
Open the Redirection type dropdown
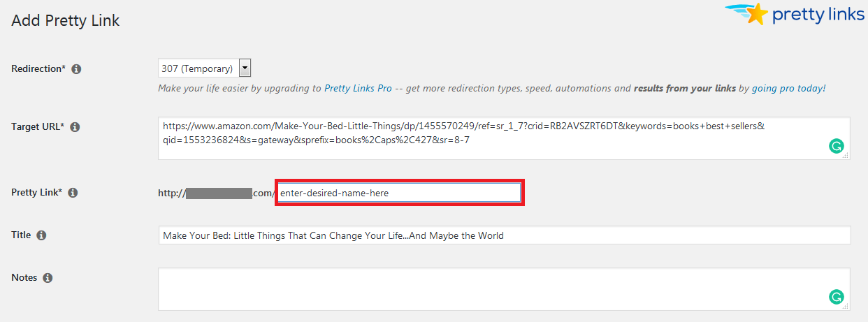204,68
